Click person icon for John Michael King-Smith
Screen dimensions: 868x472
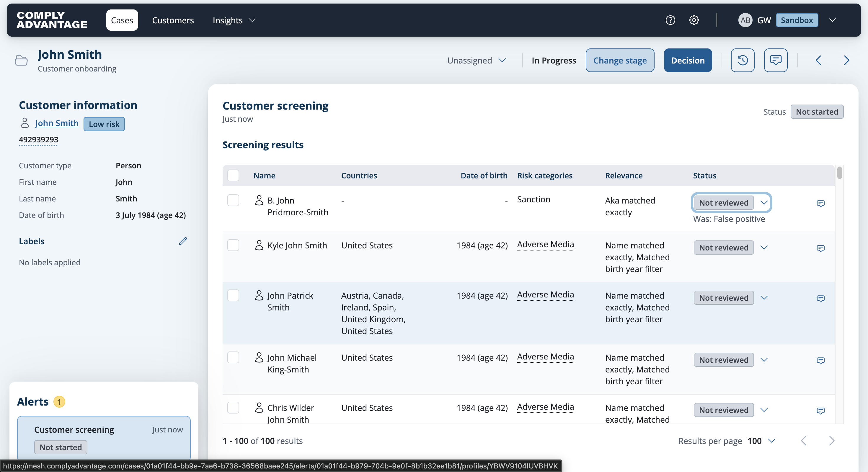[259, 357]
